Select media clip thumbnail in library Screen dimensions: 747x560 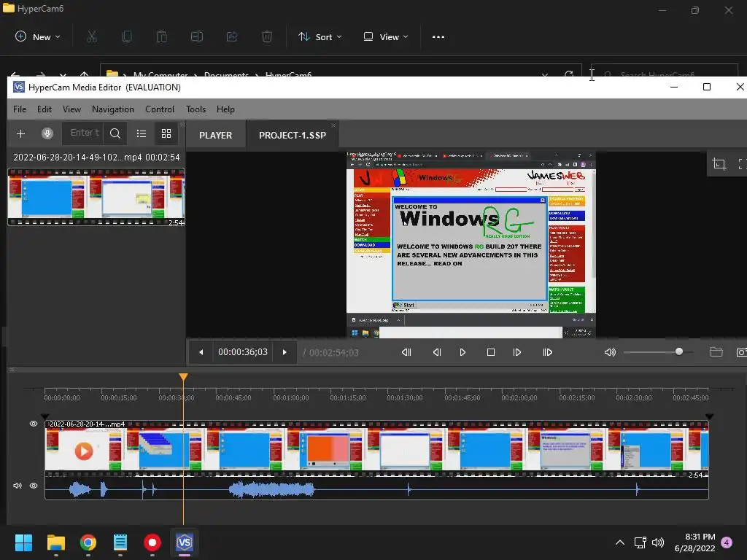click(x=96, y=197)
